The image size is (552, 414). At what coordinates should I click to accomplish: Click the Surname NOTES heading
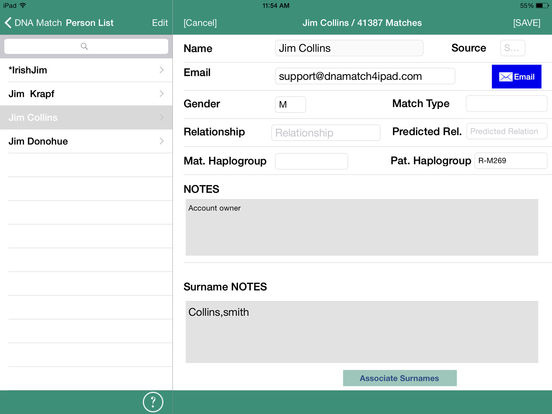pos(225,287)
